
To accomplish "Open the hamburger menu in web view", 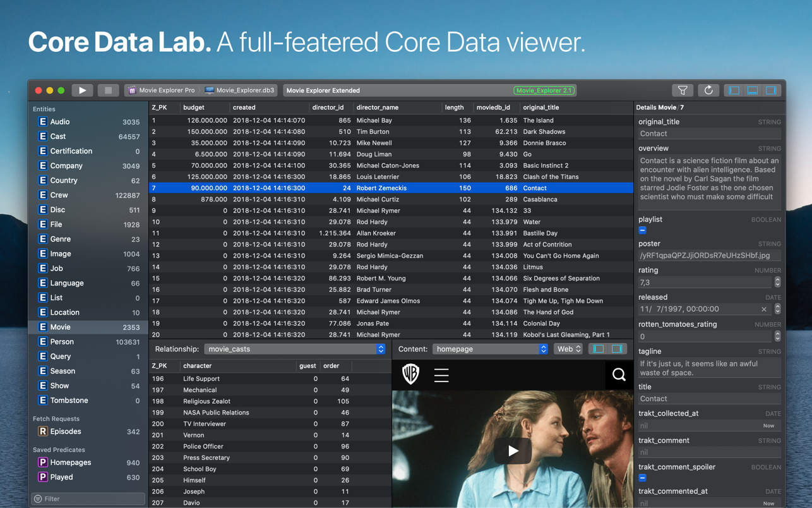I will (x=441, y=375).
